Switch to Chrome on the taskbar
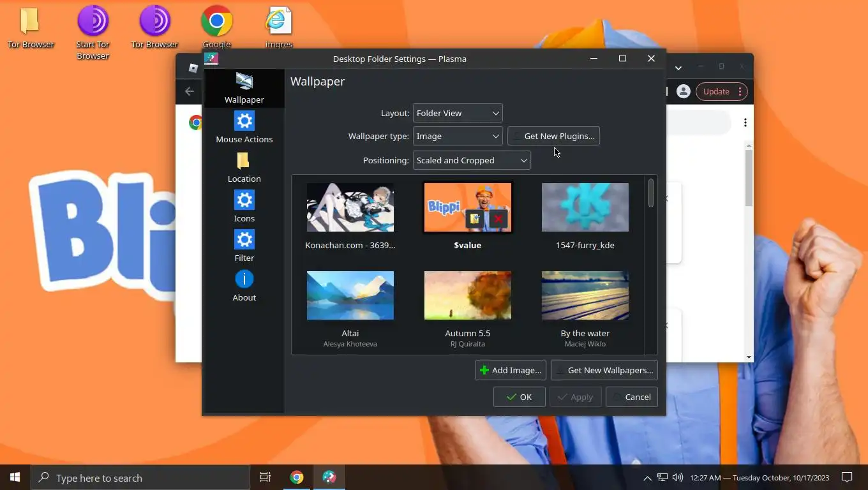Viewport: 868px width, 490px height. pyautogui.click(x=297, y=477)
